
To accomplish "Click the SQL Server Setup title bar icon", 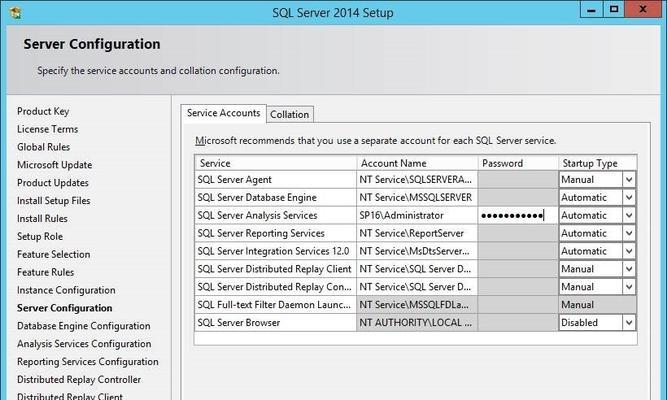I will (x=16, y=13).
